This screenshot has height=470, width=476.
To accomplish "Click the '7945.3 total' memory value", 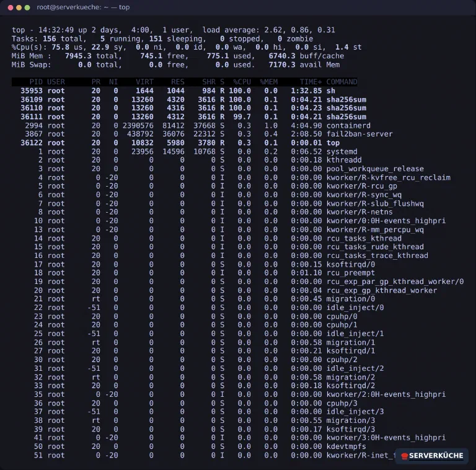I will point(93,56).
